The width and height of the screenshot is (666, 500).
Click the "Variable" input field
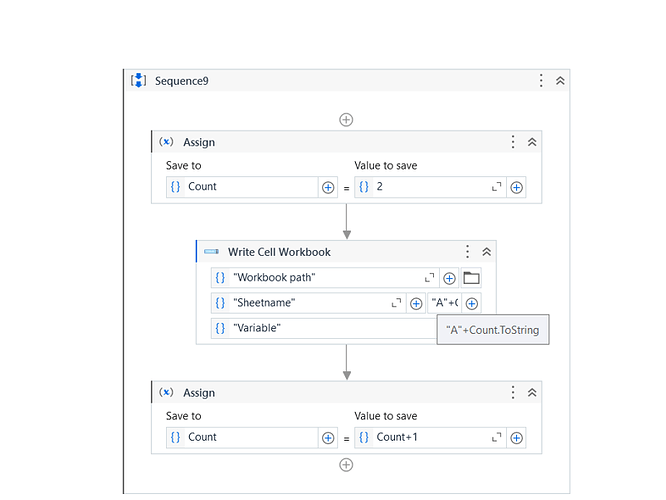(320, 328)
